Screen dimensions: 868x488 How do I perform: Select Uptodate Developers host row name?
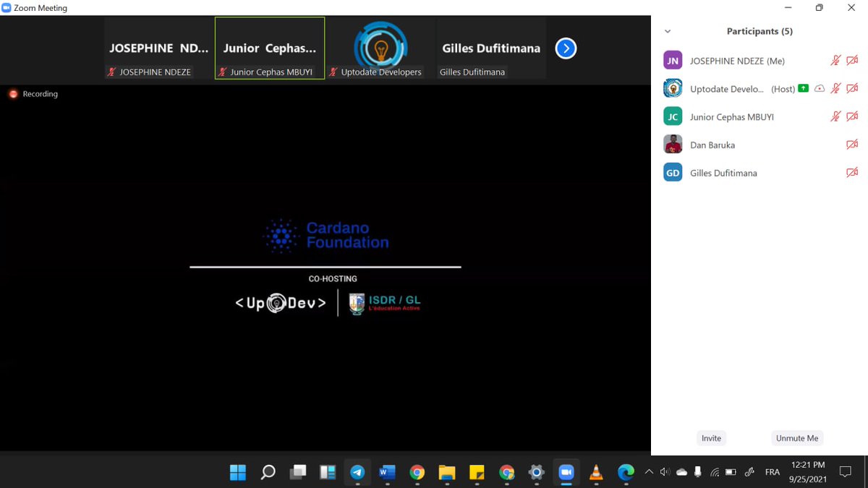726,89
